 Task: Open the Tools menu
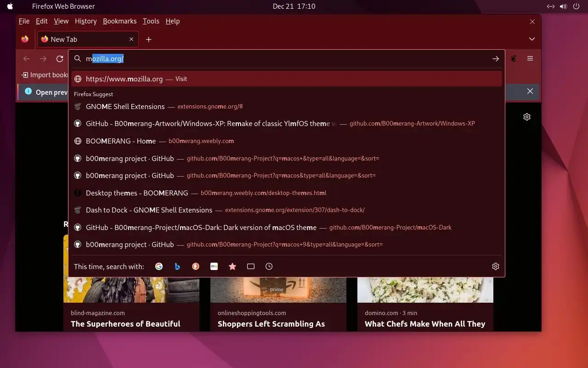click(151, 21)
